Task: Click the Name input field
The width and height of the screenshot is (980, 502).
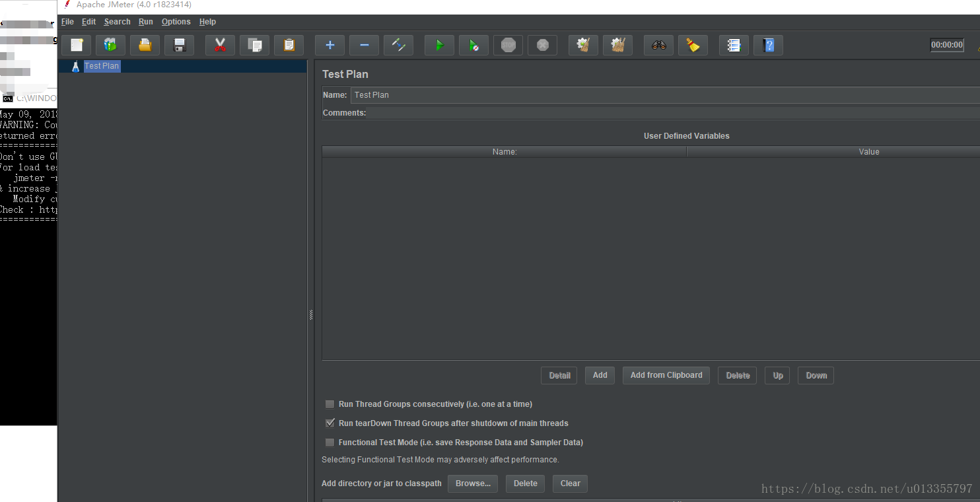Action: click(x=665, y=95)
